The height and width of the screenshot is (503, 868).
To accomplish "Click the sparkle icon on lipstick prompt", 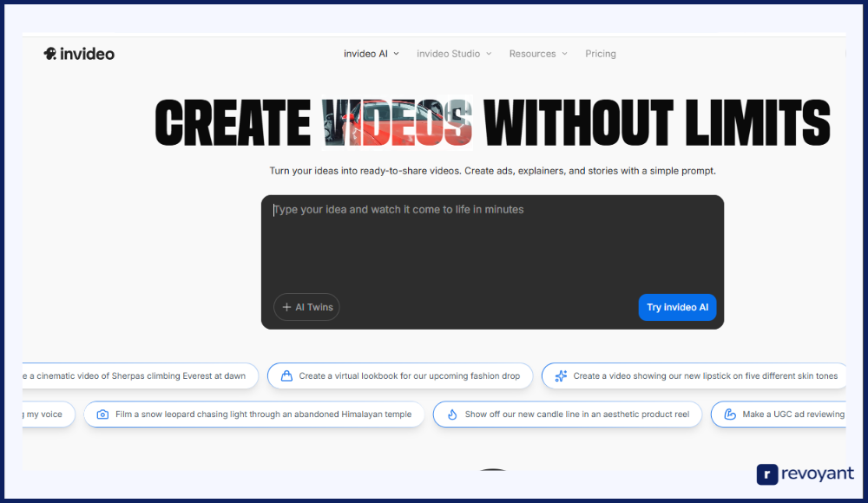I will pyautogui.click(x=561, y=376).
